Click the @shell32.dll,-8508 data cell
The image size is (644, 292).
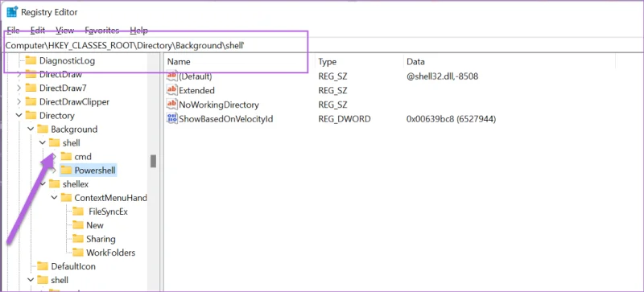tap(442, 76)
